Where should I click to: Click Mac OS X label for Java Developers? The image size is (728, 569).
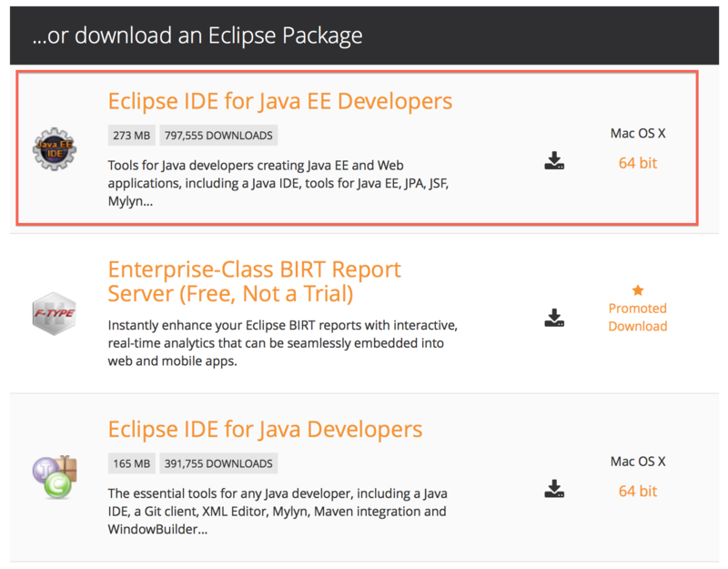pyautogui.click(x=637, y=462)
